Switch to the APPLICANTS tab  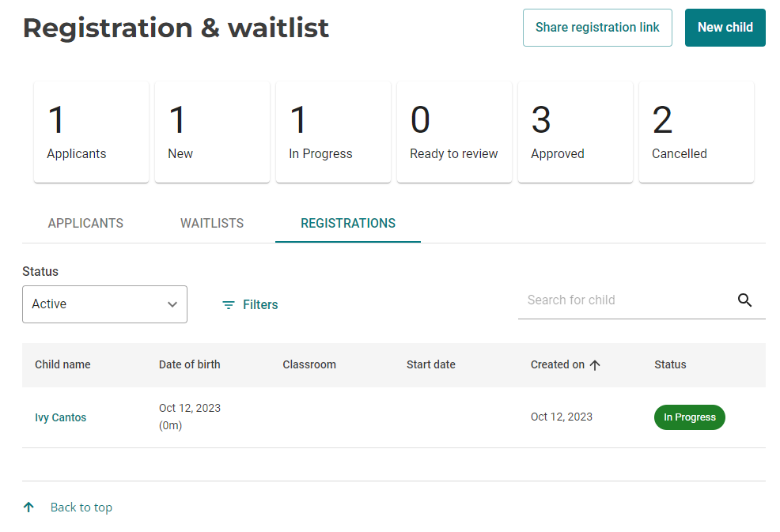pyautogui.click(x=85, y=223)
